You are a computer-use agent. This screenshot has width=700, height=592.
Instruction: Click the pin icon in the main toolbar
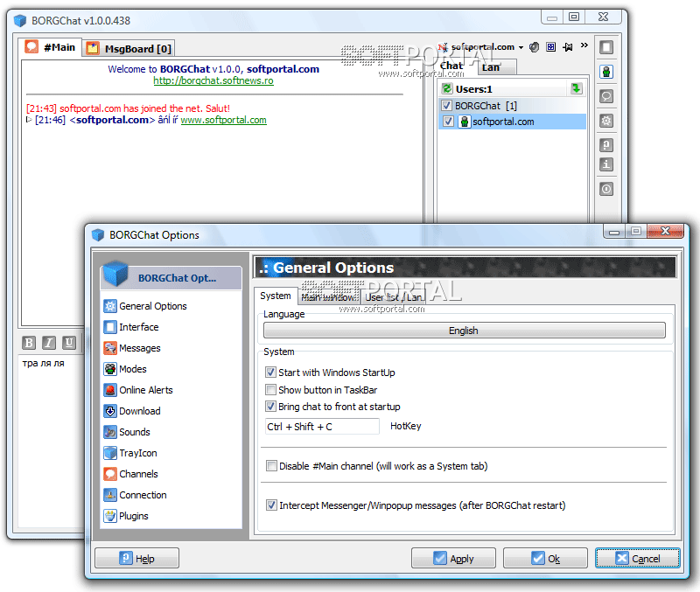[x=568, y=47]
